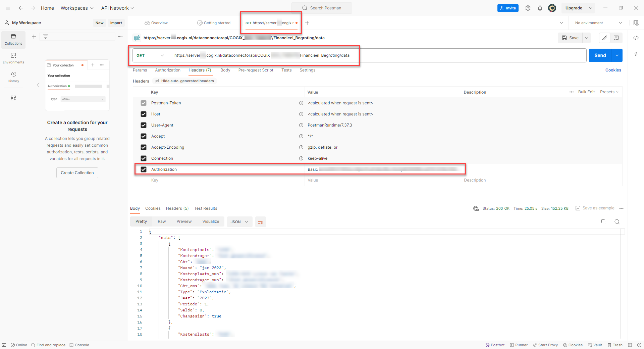644x349 pixels.
Task: Focus the Search Postman box
Action: click(x=322, y=8)
